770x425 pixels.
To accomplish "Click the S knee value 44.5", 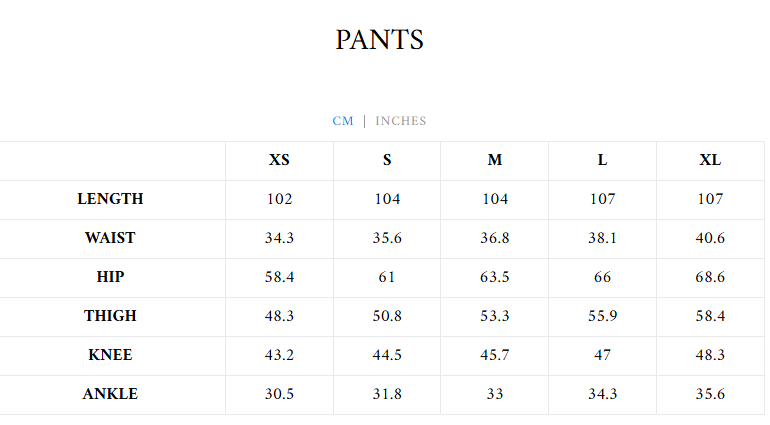I will pyautogui.click(x=387, y=355).
